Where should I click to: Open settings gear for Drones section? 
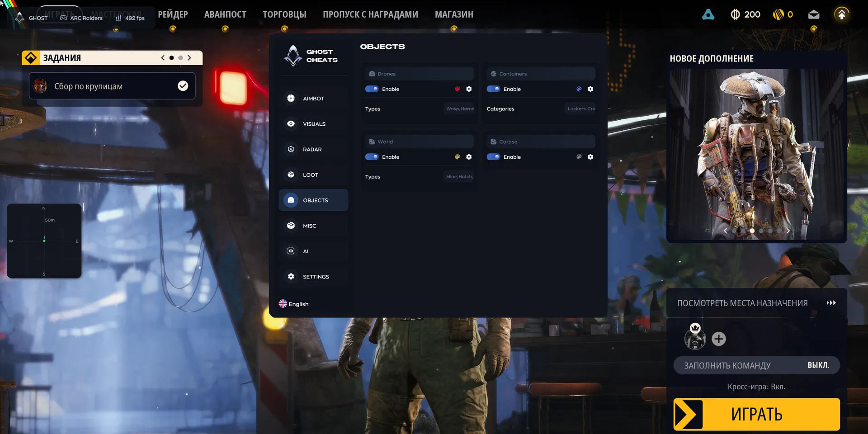coord(469,89)
